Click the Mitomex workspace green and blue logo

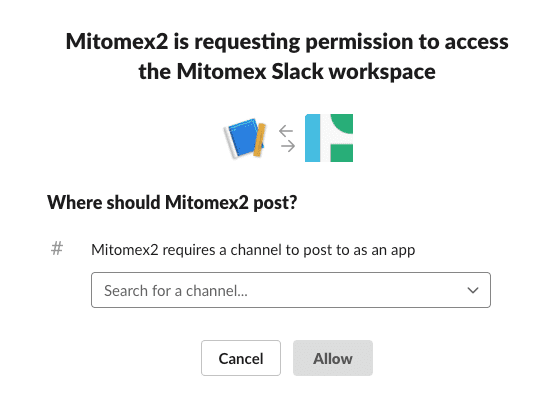(329, 138)
